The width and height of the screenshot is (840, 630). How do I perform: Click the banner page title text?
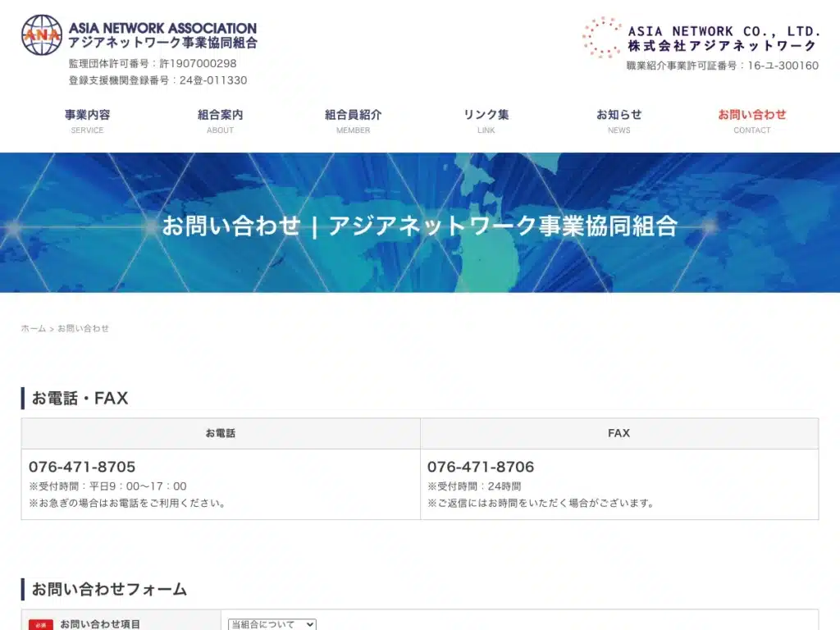[420, 226]
